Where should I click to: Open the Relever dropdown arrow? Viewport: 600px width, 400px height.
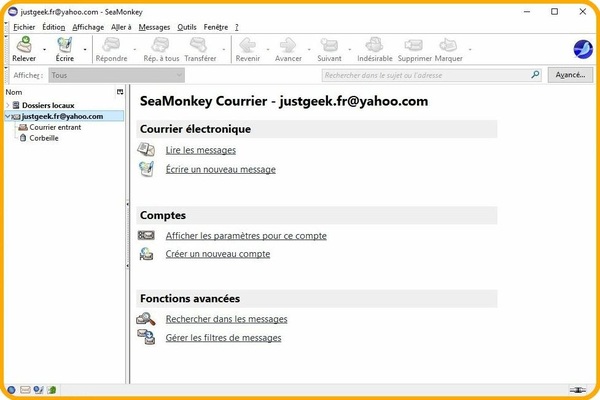pos(44,49)
